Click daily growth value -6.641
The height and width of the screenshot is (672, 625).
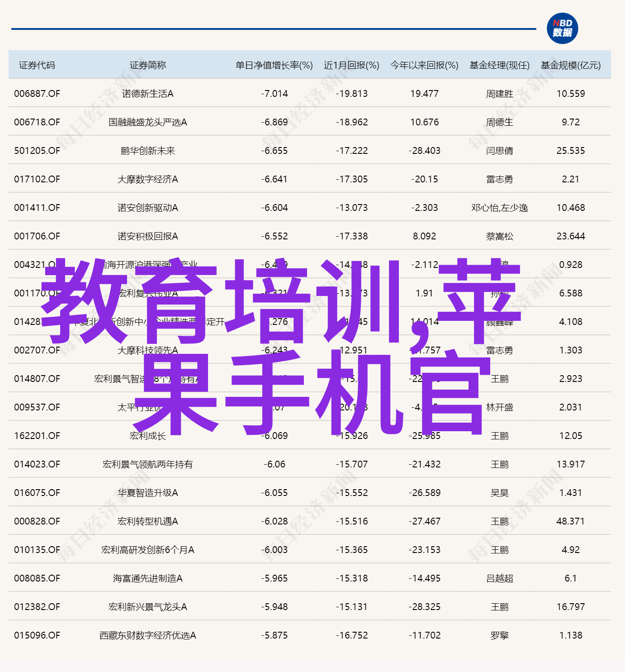point(274,179)
